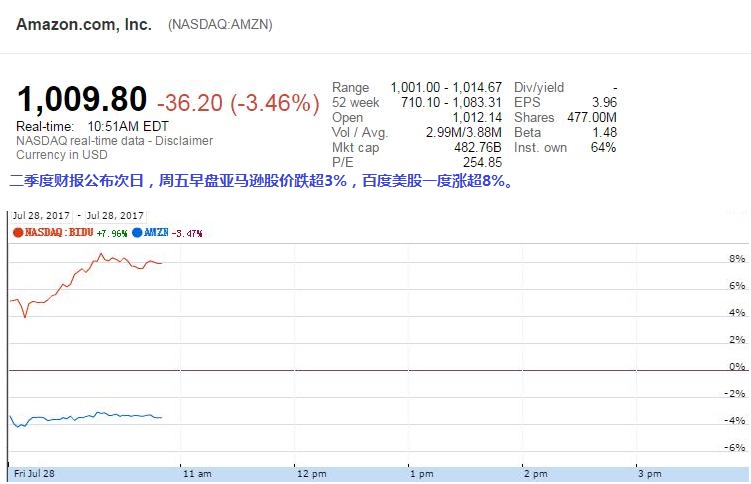Click the Fri Jul 28 axis label

tap(34, 474)
